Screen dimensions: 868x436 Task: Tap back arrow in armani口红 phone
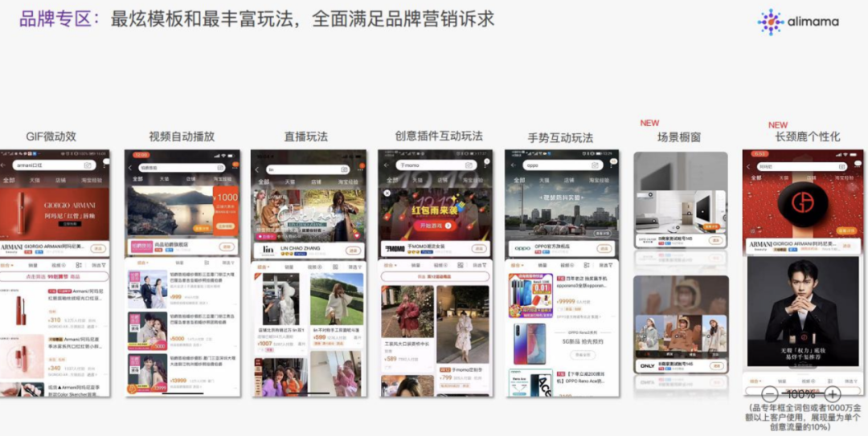point(2,165)
